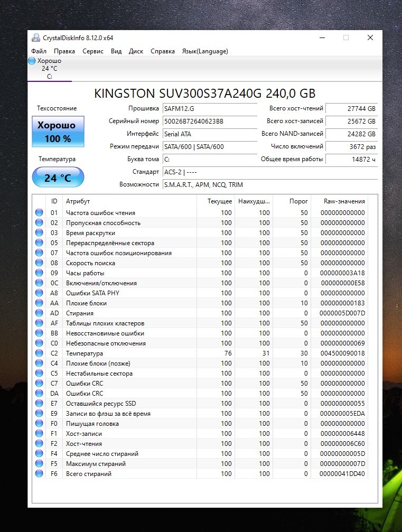Image resolution: width=402 pixels, height=532 pixels.
Task: Click the status orb for attribute 01
Action: 39,212
